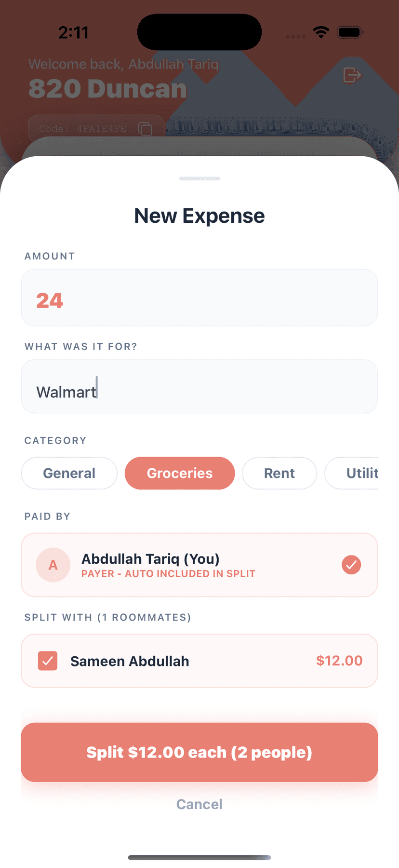
Task: Tap the Abdullah Tariq avatar circle
Action: (53, 565)
